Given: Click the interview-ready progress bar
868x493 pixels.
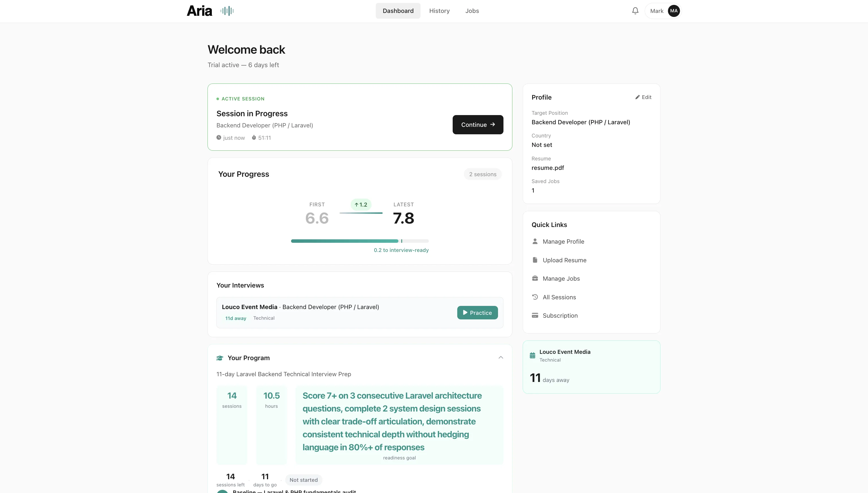Looking at the screenshot, I should tap(360, 241).
